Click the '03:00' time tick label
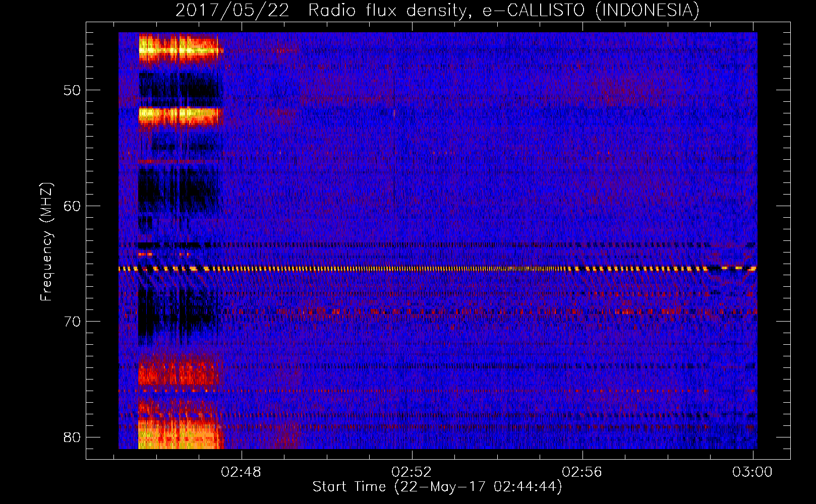Image resolution: width=816 pixels, height=504 pixels. tap(752, 472)
